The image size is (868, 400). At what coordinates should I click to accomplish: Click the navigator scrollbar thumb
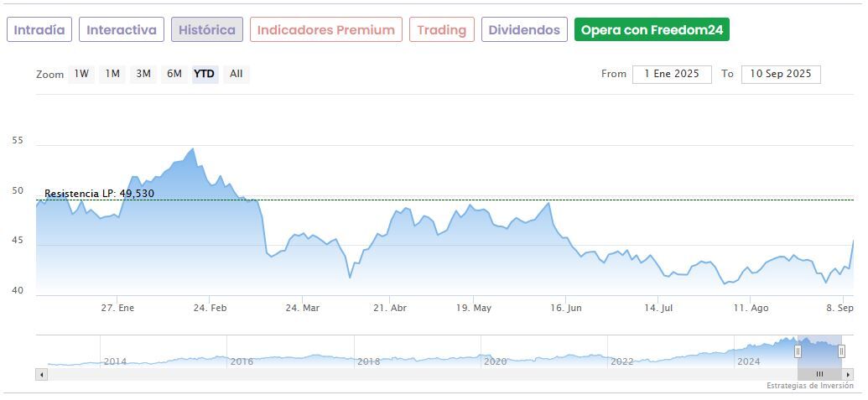(x=820, y=374)
